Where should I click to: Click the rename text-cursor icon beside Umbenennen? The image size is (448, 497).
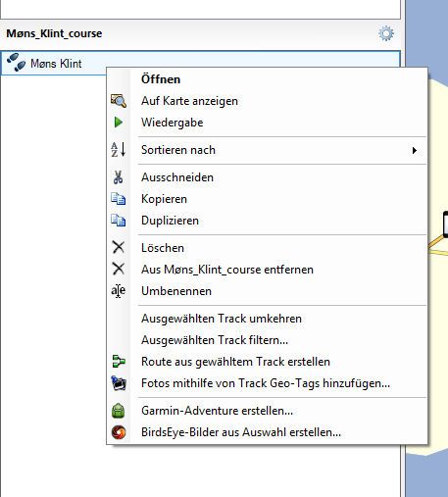(119, 291)
